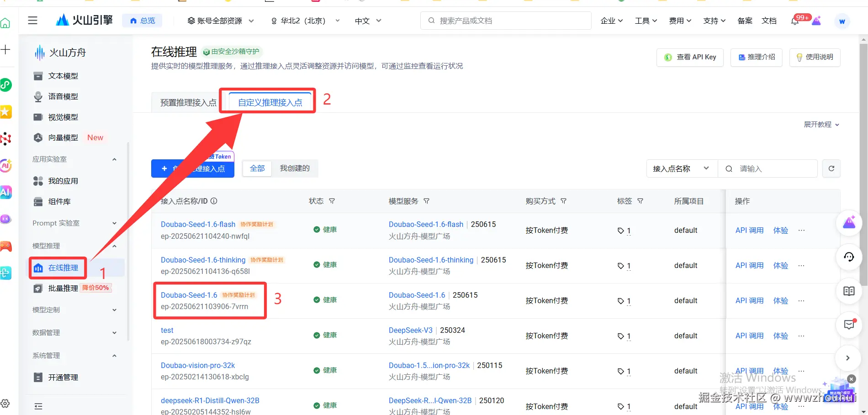Click the 购买方式 column filter icon
The width and height of the screenshot is (868, 415).
563,201
